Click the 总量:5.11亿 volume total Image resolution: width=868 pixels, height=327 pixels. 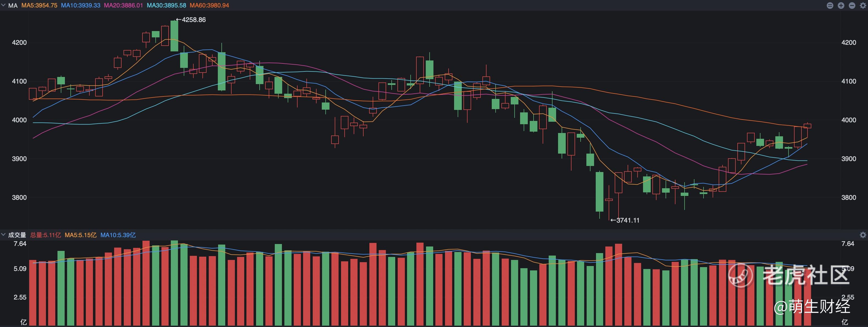[45, 235]
